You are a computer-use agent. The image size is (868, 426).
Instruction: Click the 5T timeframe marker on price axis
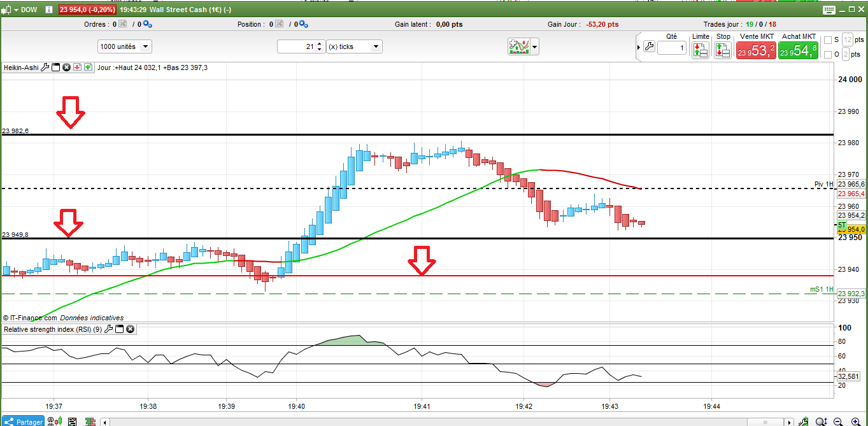[841, 225]
